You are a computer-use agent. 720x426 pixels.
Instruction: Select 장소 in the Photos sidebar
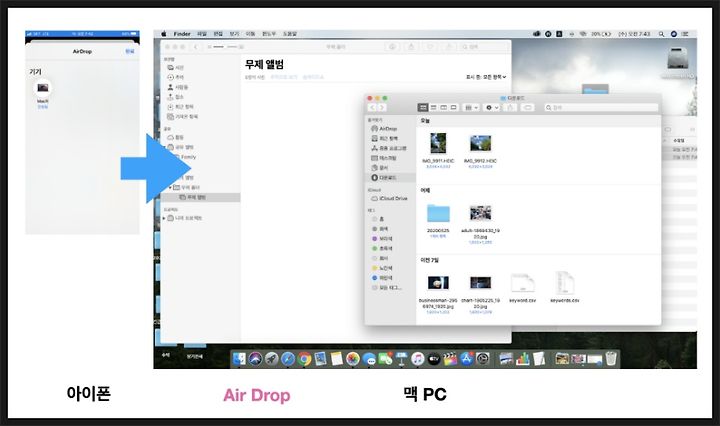coord(176,97)
